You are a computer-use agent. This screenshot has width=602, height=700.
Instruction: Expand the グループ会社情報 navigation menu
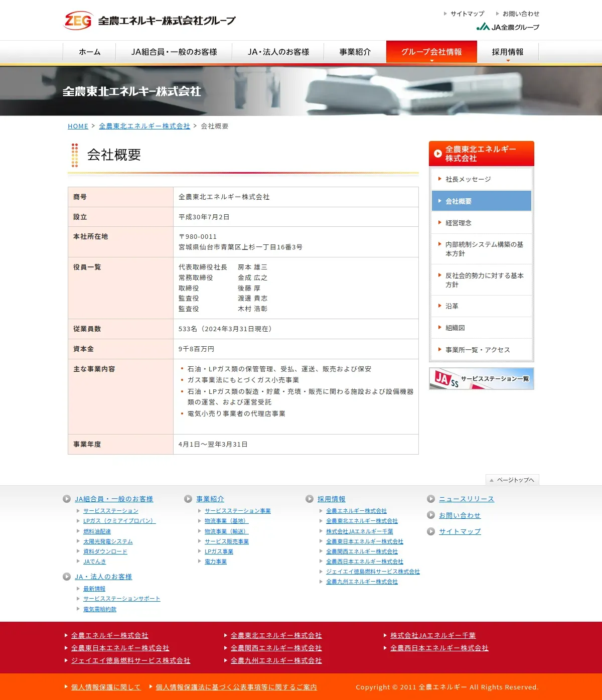click(431, 52)
